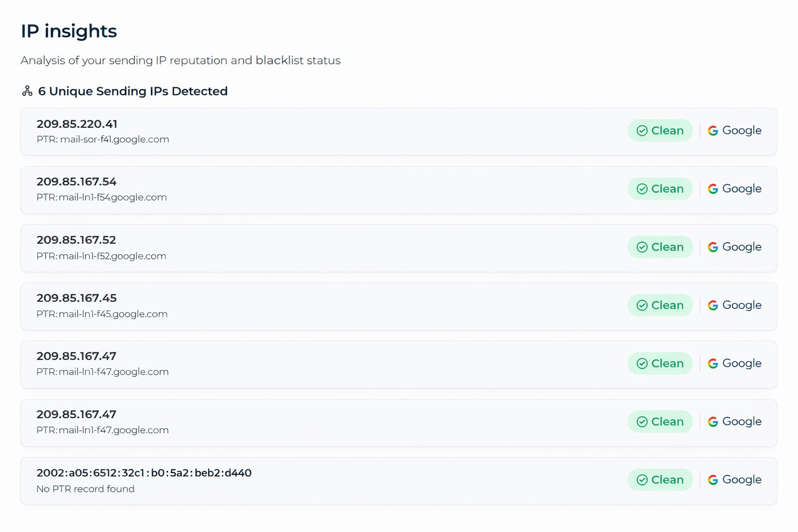Click the Clean check icon for 209.85.167.54

pyautogui.click(x=642, y=189)
